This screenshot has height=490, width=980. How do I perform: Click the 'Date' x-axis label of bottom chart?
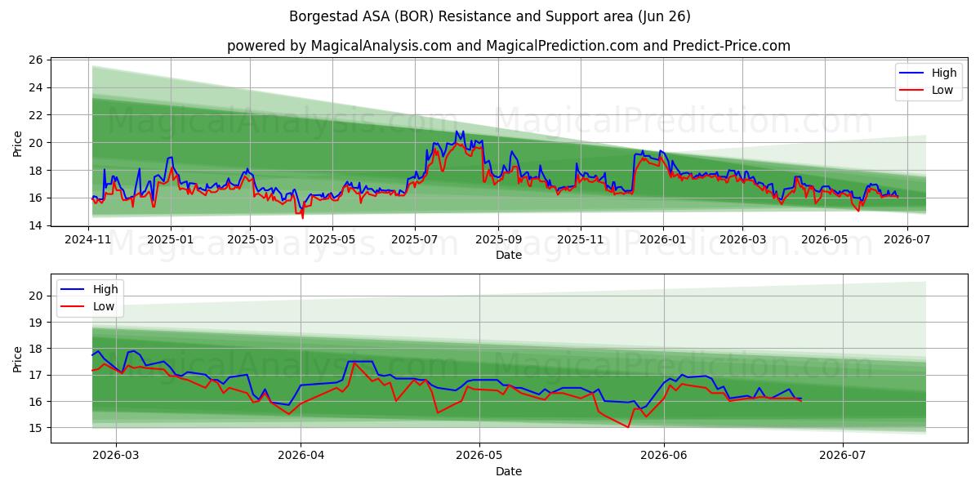coord(509,472)
